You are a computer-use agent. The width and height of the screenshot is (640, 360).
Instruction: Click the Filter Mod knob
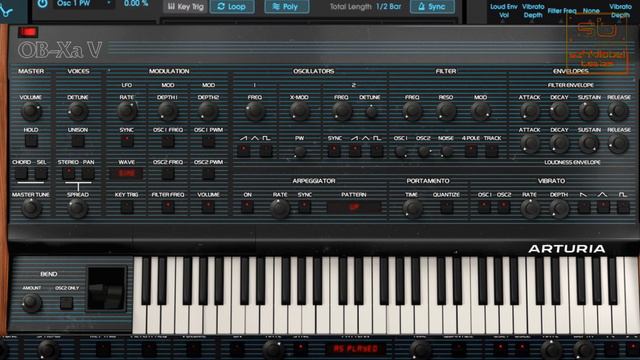click(x=480, y=111)
